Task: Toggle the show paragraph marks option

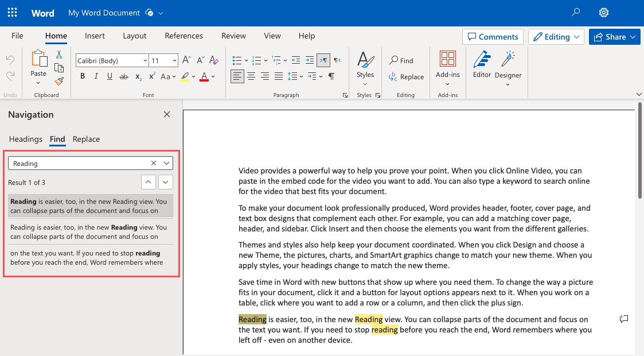Action: pos(331,76)
